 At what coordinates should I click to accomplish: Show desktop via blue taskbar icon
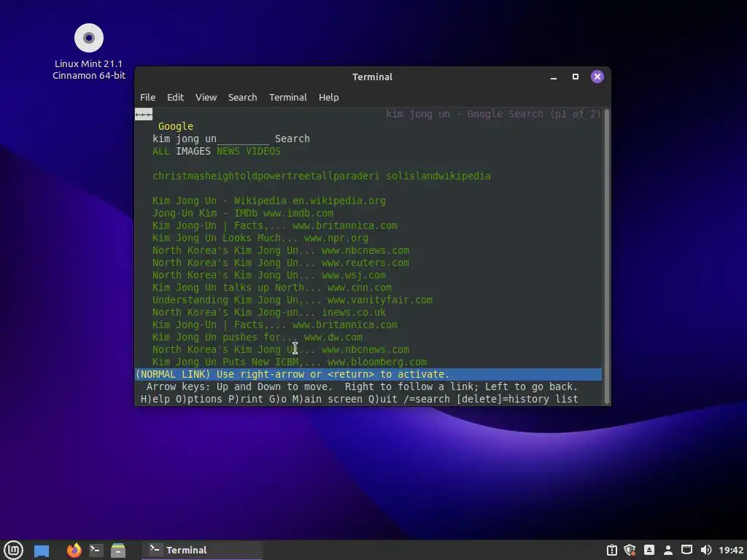(x=42, y=551)
